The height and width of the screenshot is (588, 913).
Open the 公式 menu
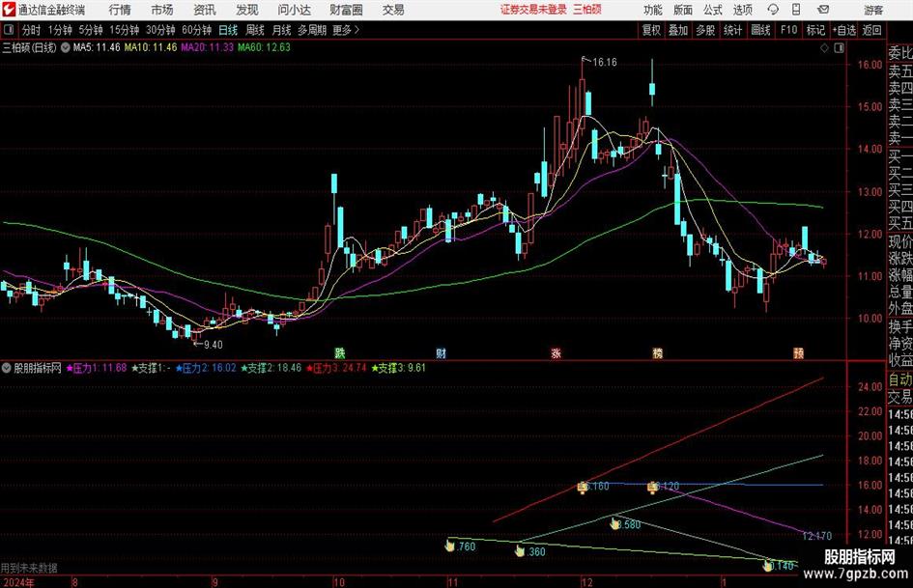click(x=712, y=10)
